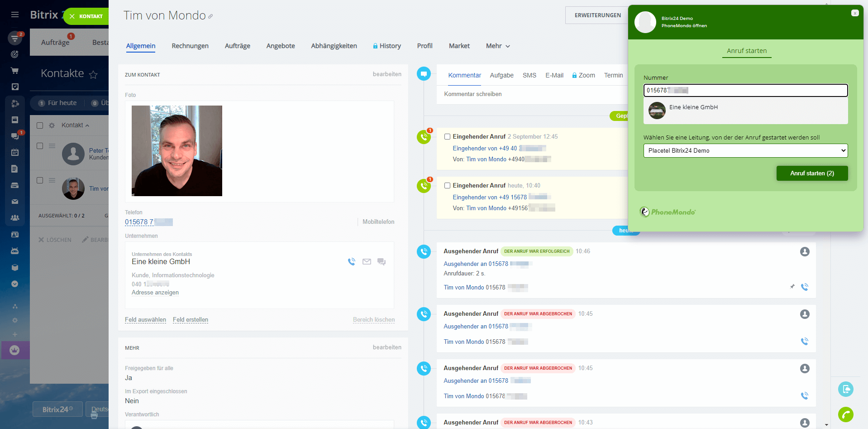Click the Adresse anzeigen link

[155, 293]
